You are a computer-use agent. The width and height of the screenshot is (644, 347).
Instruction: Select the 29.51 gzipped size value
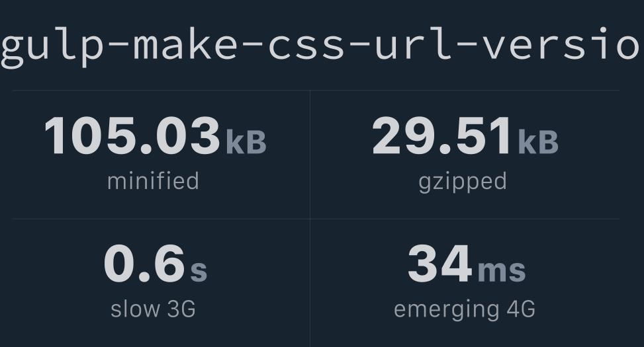(x=442, y=135)
